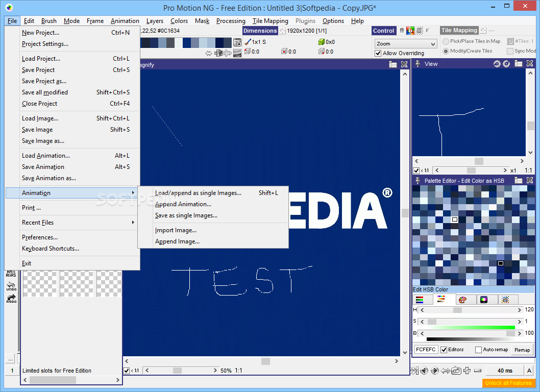Pin the View panel with pushpin icon
This screenshot has height=392, width=540.
(418, 64)
